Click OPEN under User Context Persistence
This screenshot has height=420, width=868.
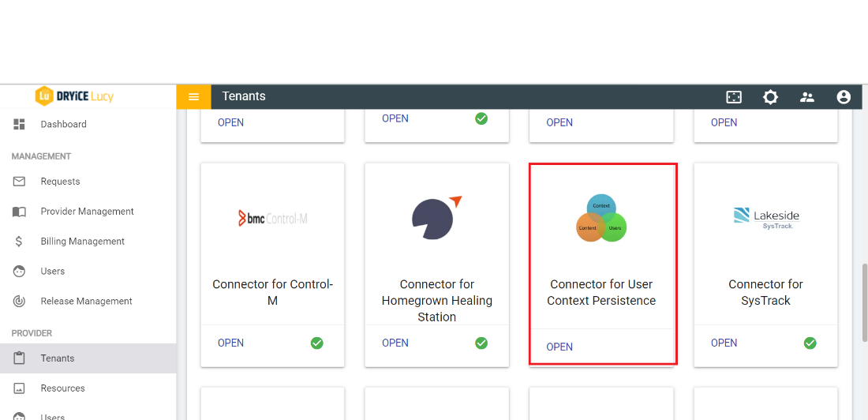tap(559, 347)
